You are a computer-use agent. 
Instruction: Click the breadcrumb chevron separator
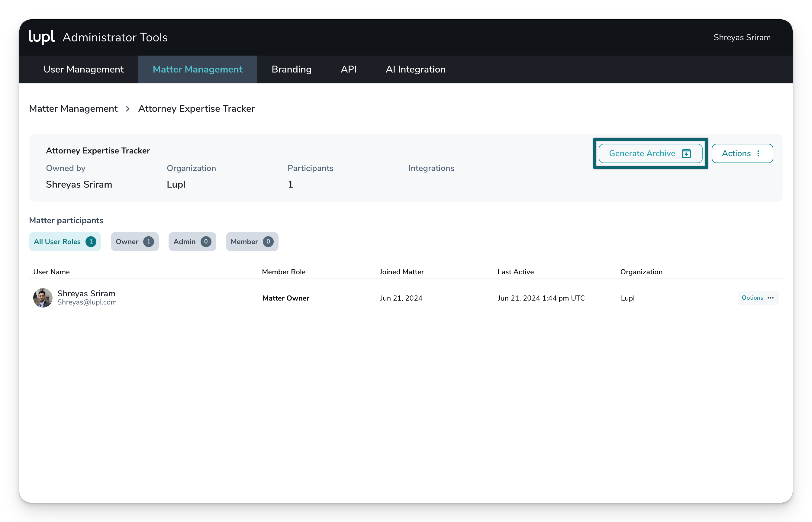128,109
